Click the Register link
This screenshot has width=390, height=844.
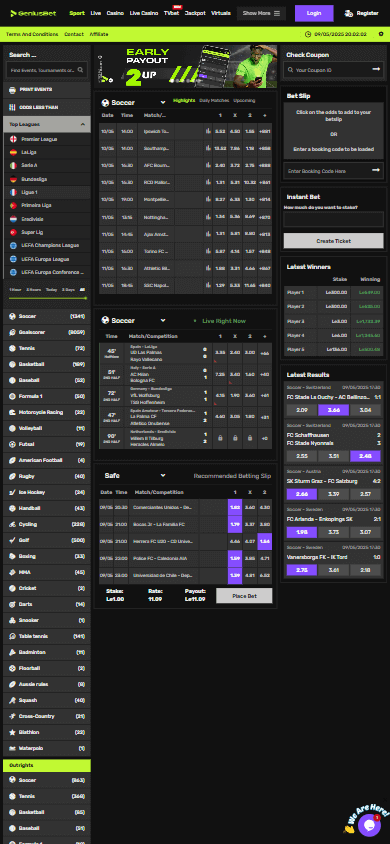(361, 13)
